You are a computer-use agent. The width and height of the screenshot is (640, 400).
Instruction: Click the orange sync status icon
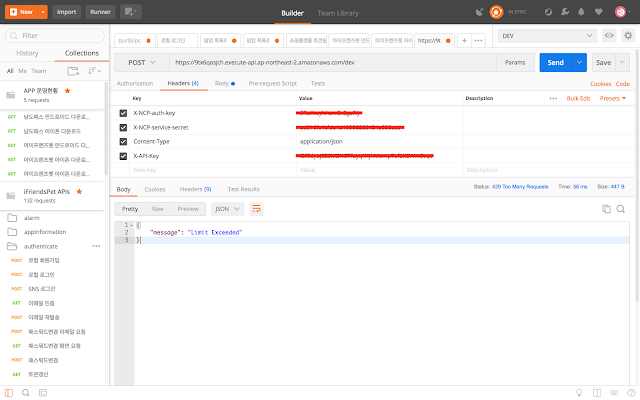pos(496,12)
